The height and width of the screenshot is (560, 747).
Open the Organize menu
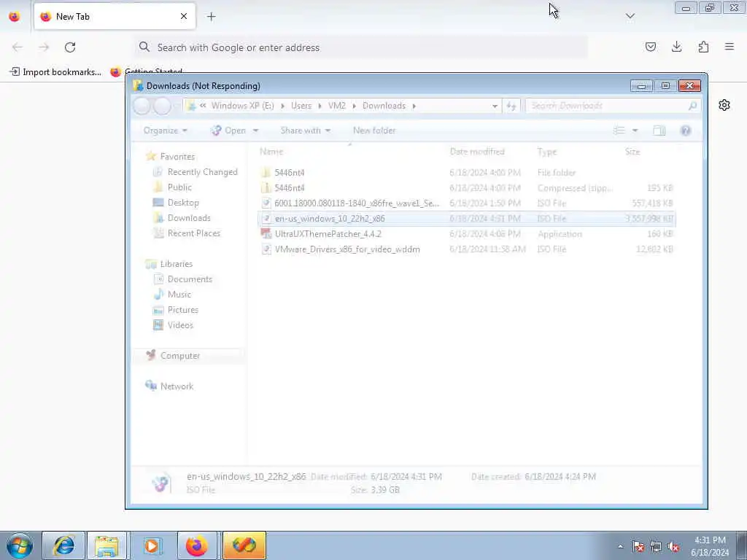(x=165, y=131)
